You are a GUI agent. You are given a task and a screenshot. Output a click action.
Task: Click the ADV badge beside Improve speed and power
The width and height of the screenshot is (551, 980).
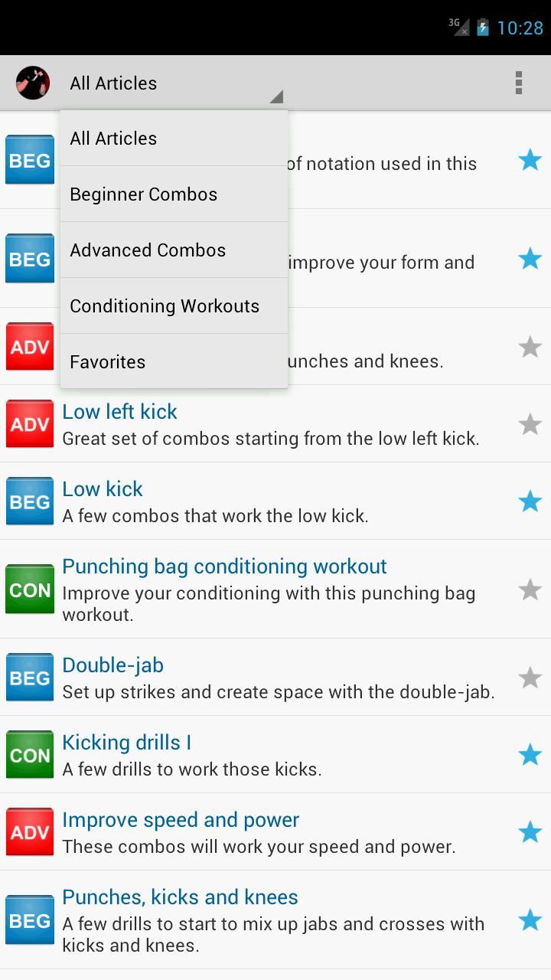29,831
